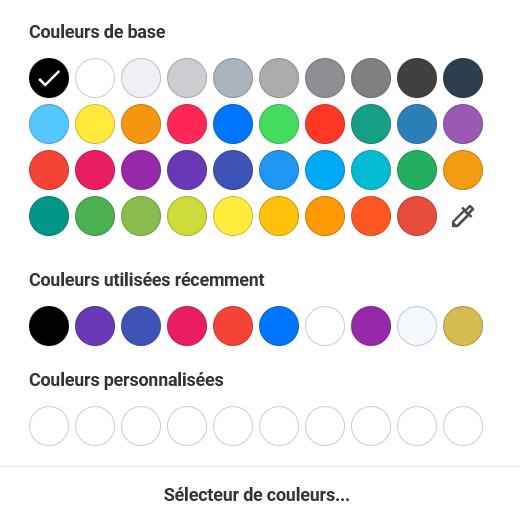Choose the white base color swatch
This screenshot has width=520, height=524.
(x=95, y=78)
